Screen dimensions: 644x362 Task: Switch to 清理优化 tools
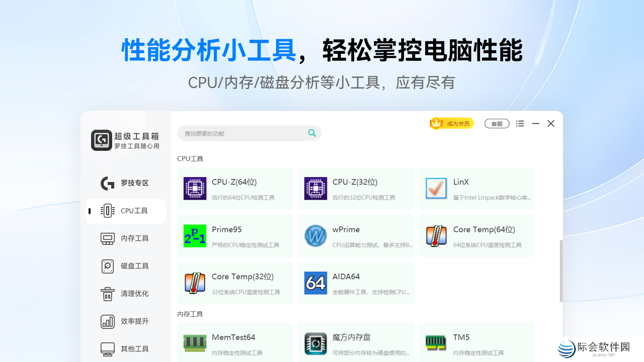click(x=125, y=294)
